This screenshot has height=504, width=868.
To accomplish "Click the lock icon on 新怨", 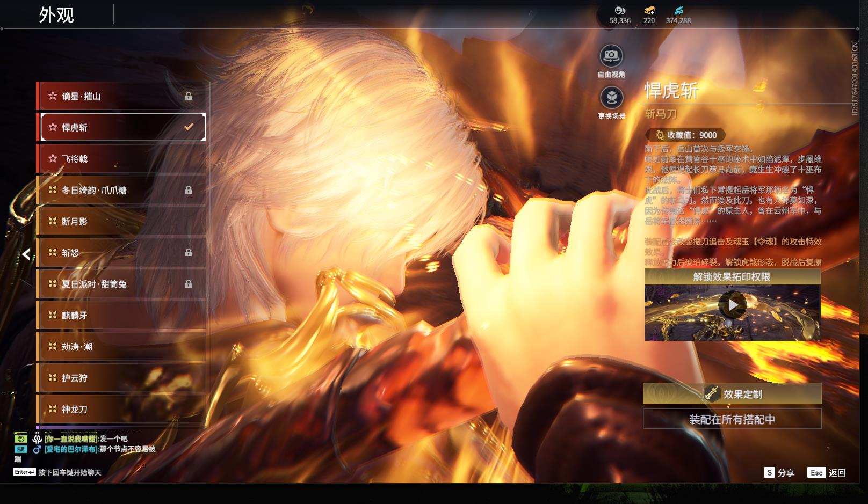I will (189, 252).
